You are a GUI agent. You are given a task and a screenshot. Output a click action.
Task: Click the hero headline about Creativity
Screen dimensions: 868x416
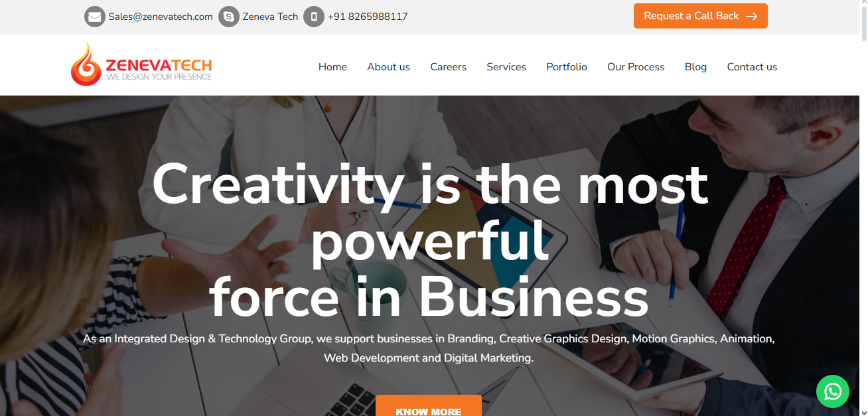point(429,240)
